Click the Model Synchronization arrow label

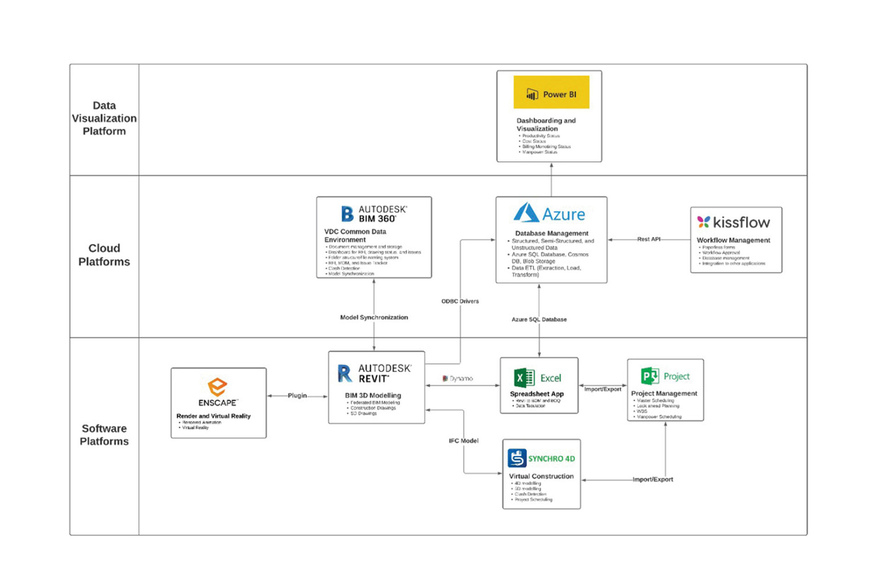click(374, 317)
